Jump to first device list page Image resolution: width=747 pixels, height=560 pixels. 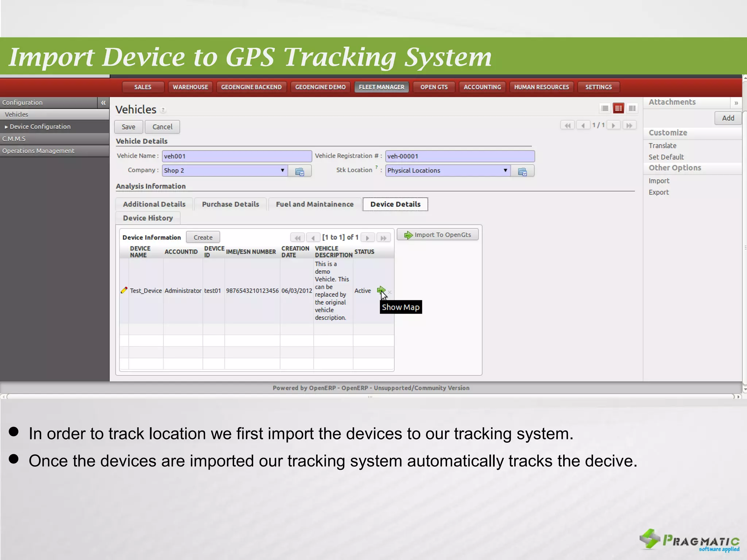(x=298, y=238)
